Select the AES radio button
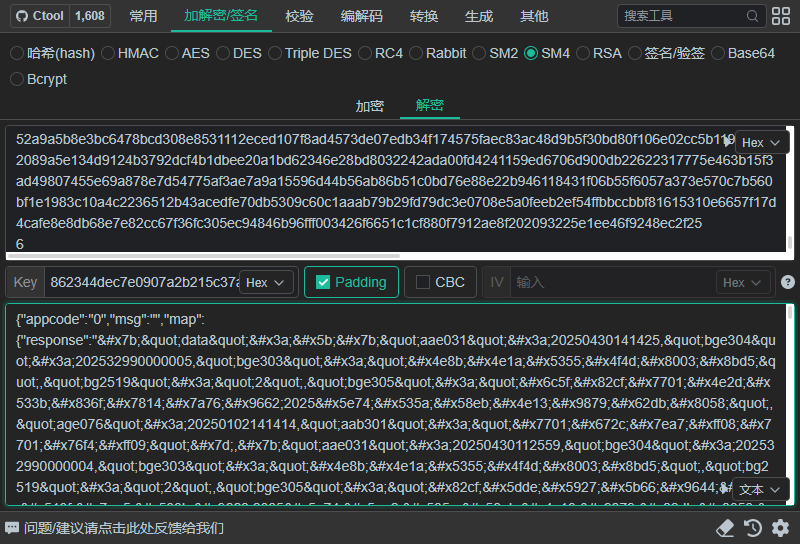The width and height of the screenshot is (800, 544). [172, 53]
